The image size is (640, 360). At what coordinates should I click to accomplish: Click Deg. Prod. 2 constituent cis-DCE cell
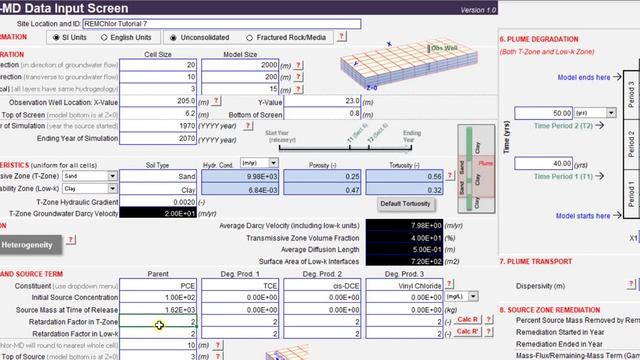(322, 286)
